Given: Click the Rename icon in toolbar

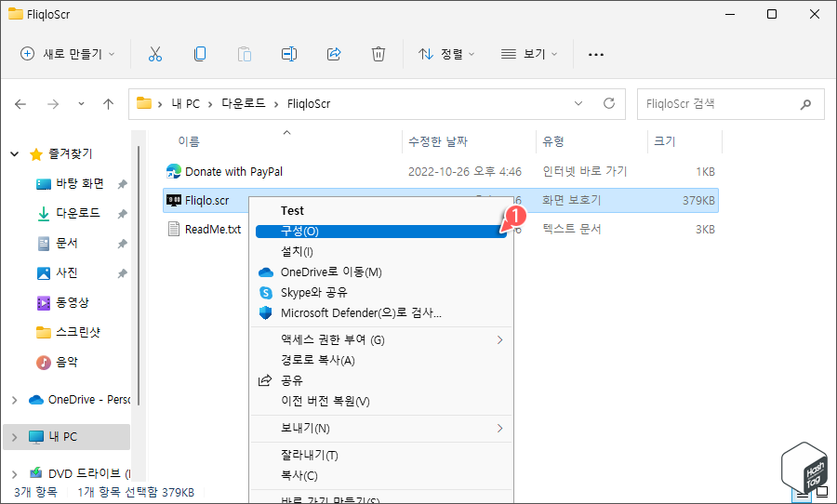Looking at the screenshot, I should [289, 54].
